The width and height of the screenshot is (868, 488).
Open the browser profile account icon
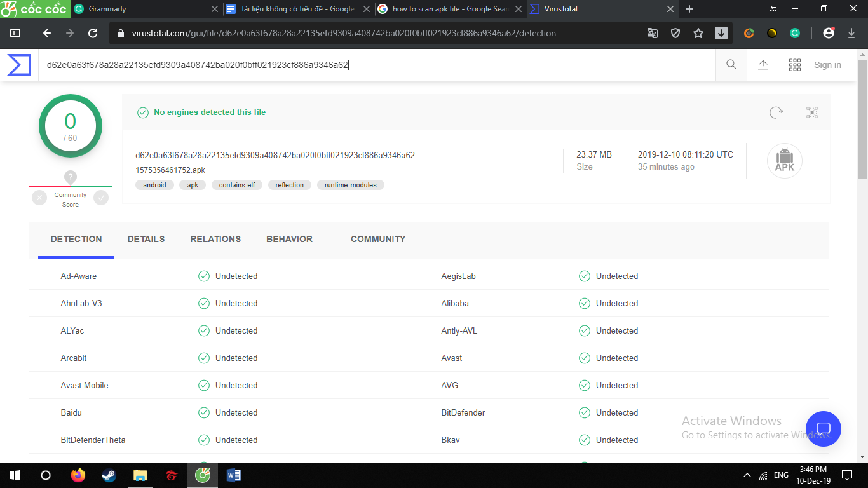pyautogui.click(x=829, y=33)
